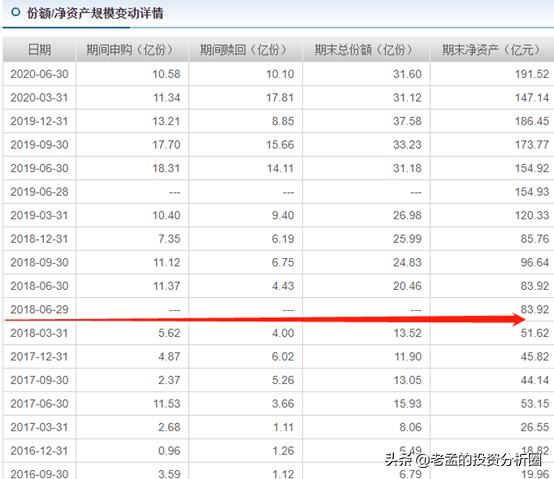The image size is (554, 479).
Task: Click the 173.77 net assets value
Action: [x=532, y=144]
